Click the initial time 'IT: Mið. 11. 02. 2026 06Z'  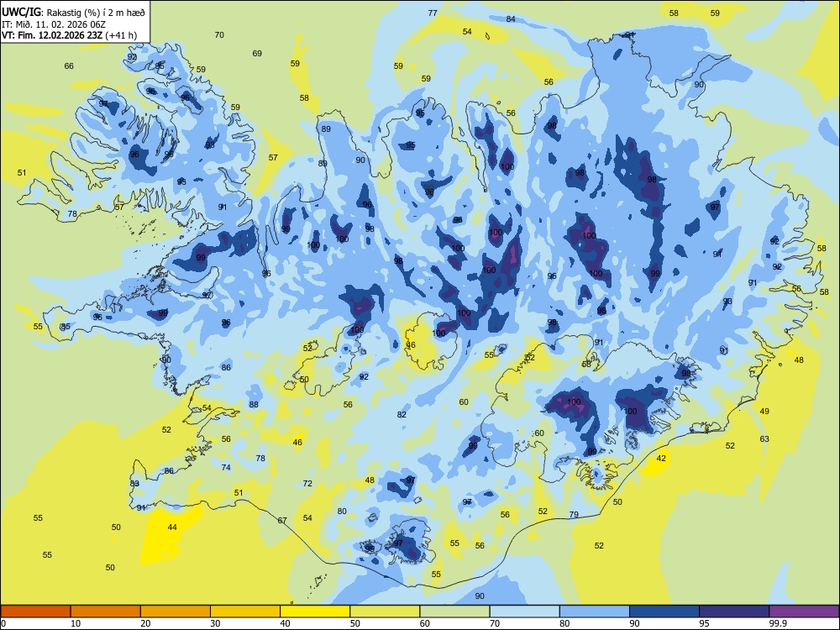pos(54,24)
